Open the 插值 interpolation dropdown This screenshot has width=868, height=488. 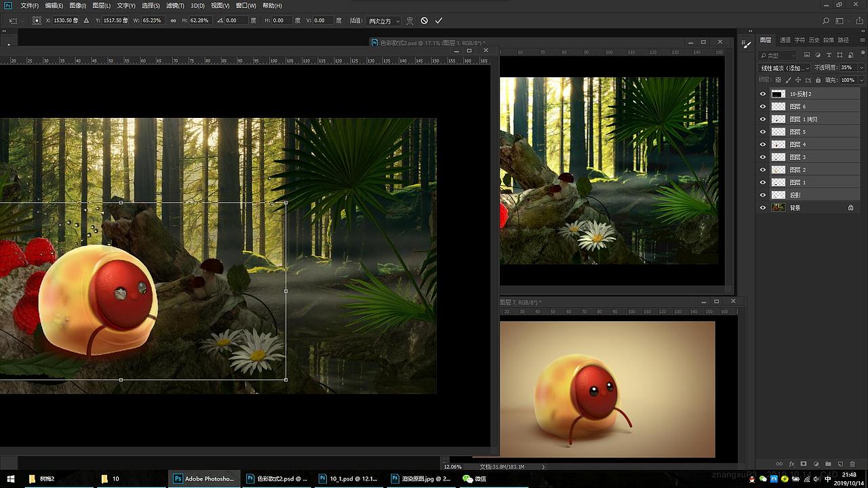(x=384, y=21)
